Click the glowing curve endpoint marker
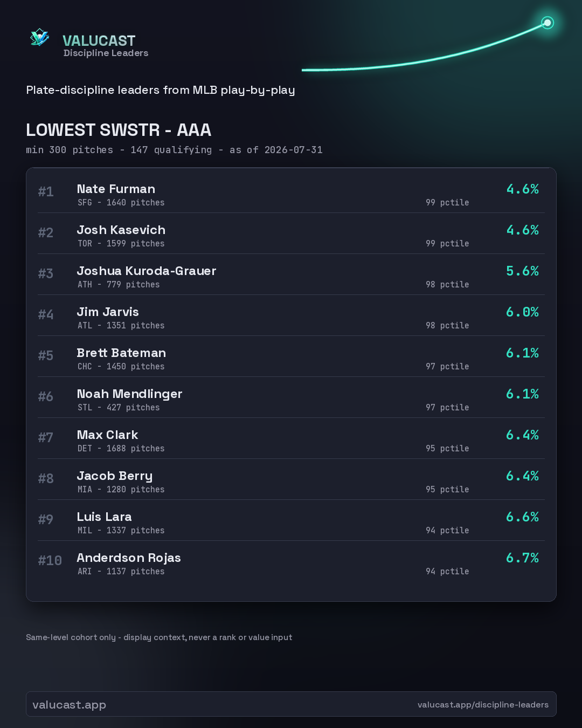582x728 pixels. pyautogui.click(x=548, y=23)
